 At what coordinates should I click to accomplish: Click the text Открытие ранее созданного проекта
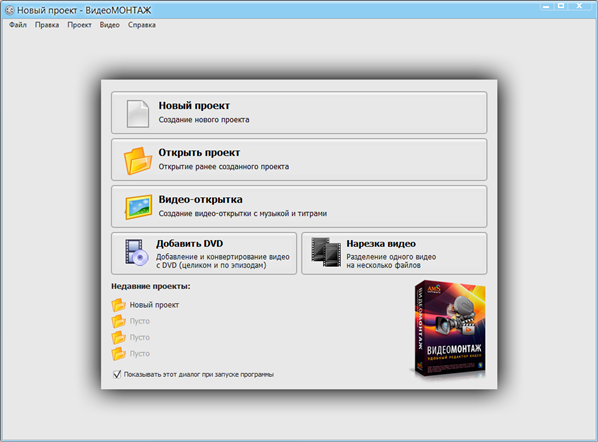(224, 167)
